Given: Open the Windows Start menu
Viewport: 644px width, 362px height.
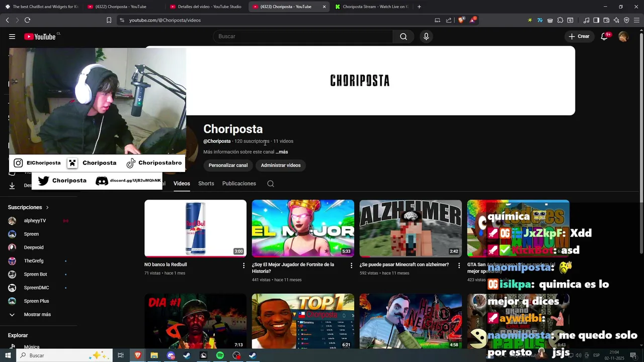Looking at the screenshot, I should point(8,355).
